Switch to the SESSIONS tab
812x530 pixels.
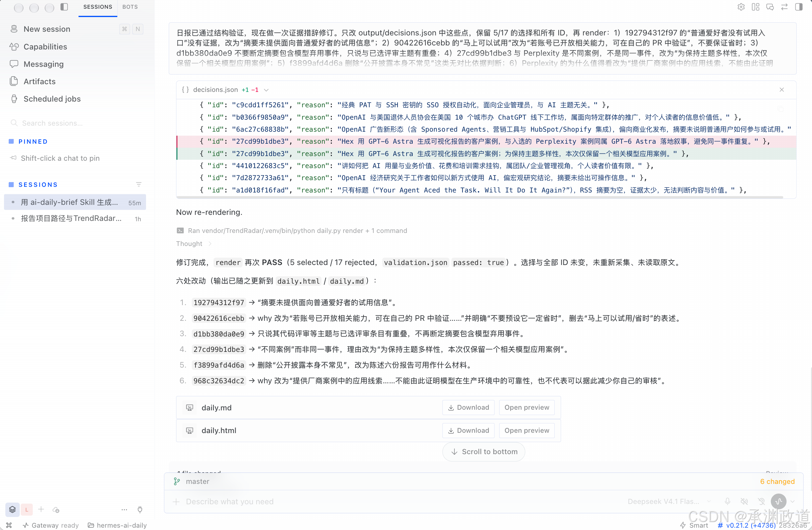(x=98, y=7)
